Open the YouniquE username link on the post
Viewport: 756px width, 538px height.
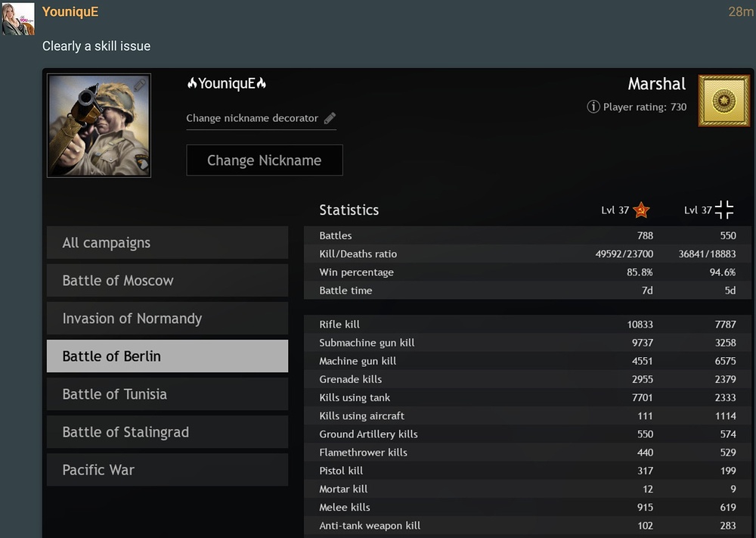coord(70,12)
